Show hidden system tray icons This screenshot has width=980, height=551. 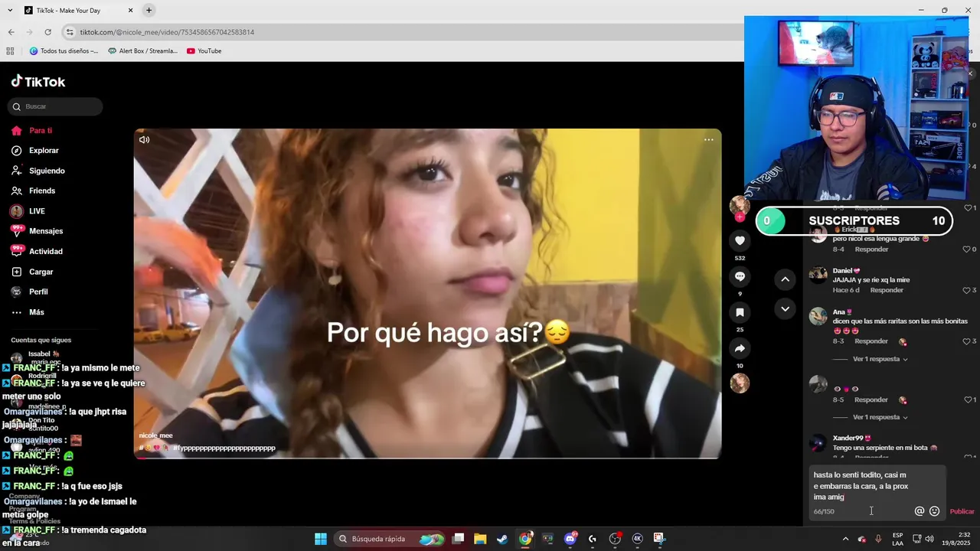tap(845, 539)
